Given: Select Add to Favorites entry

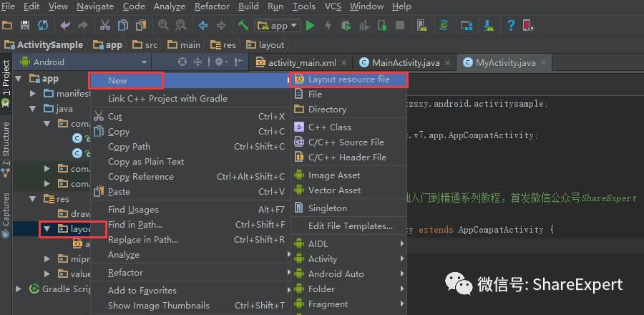Looking at the screenshot, I should coord(190,291).
